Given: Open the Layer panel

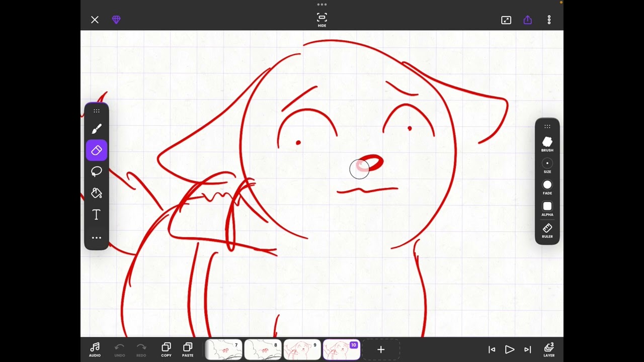Looking at the screenshot, I should click(x=549, y=349).
